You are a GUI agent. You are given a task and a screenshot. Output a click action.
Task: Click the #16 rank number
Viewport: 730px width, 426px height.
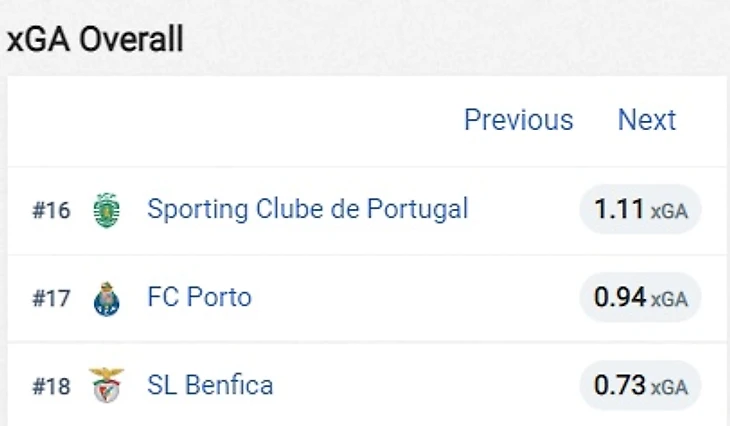[51, 210]
